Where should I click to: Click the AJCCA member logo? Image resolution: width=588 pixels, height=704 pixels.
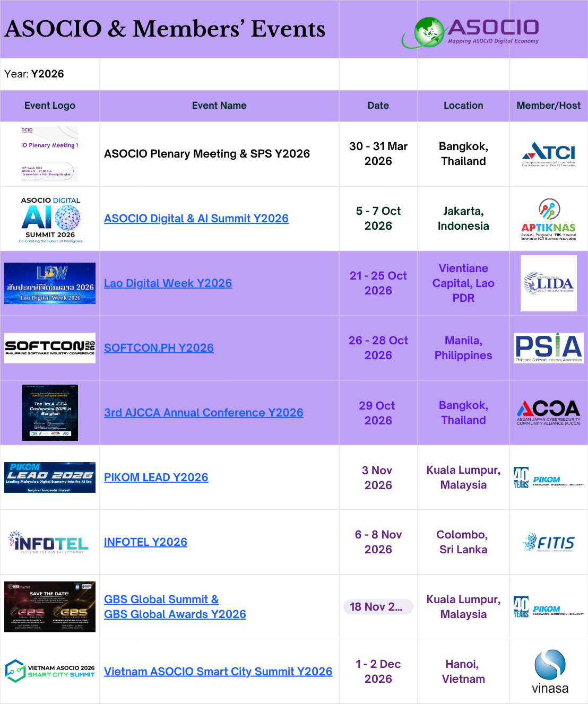[x=548, y=413]
